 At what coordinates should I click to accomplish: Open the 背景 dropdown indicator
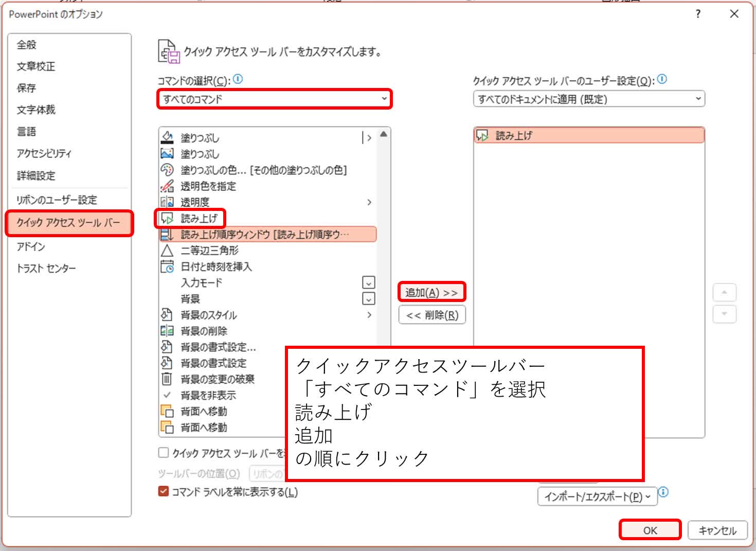tap(369, 298)
